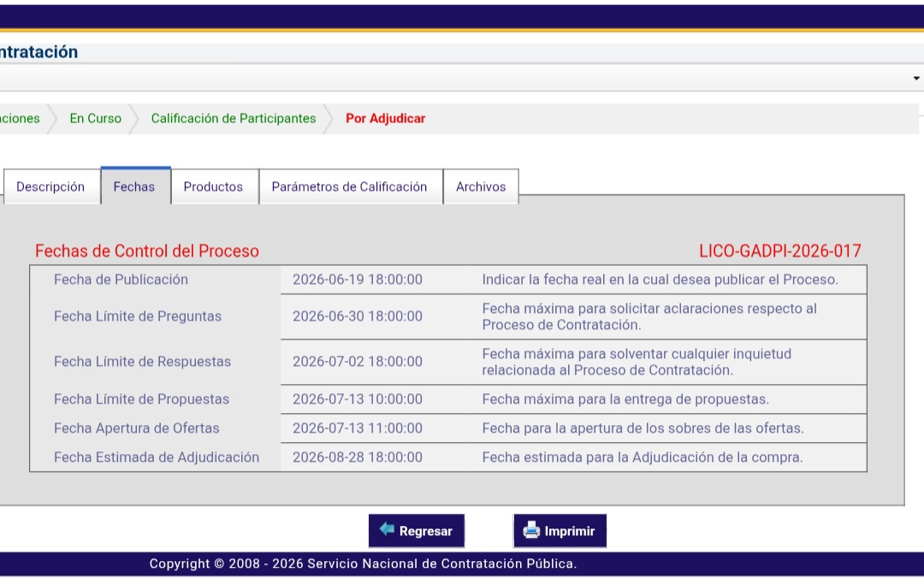
Task: Switch to the Descripción tab
Action: (x=50, y=186)
